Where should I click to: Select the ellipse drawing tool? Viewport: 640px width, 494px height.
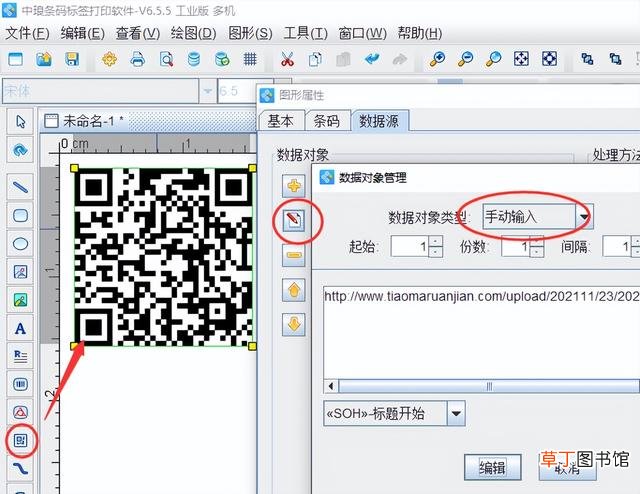tap(20, 244)
